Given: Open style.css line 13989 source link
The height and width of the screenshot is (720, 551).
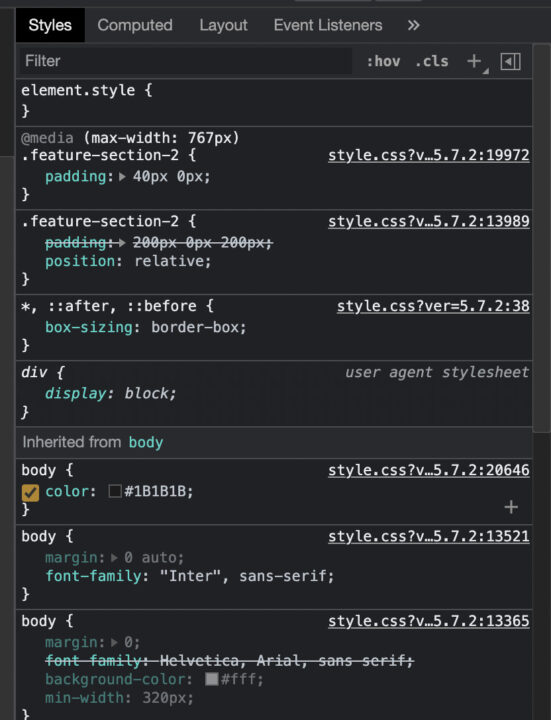Looking at the screenshot, I should (428, 221).
